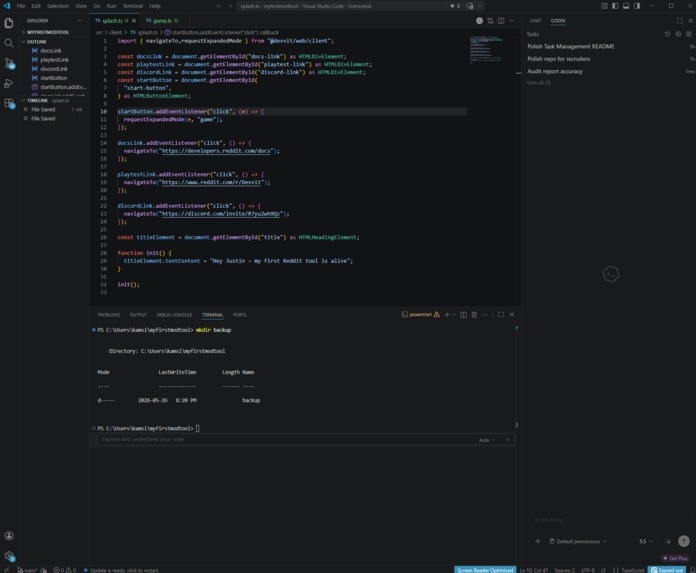Open chat dropdown arrow in title bar

tap(480, 6)
